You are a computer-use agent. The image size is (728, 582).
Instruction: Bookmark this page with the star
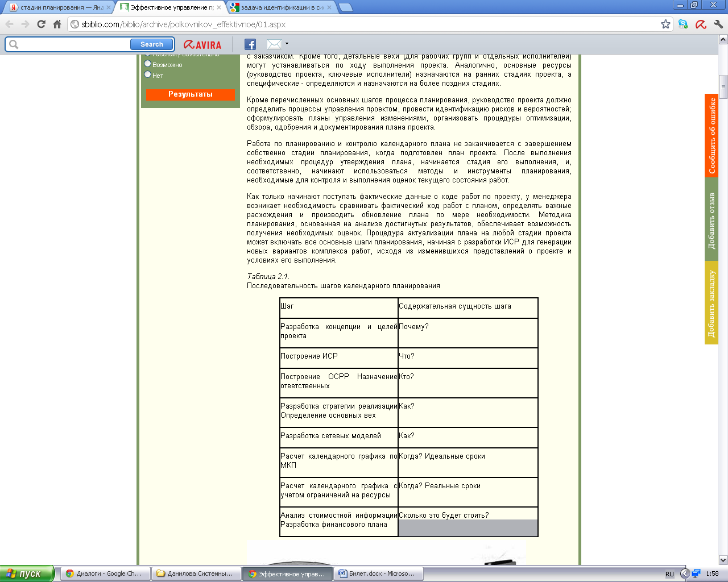665,24
